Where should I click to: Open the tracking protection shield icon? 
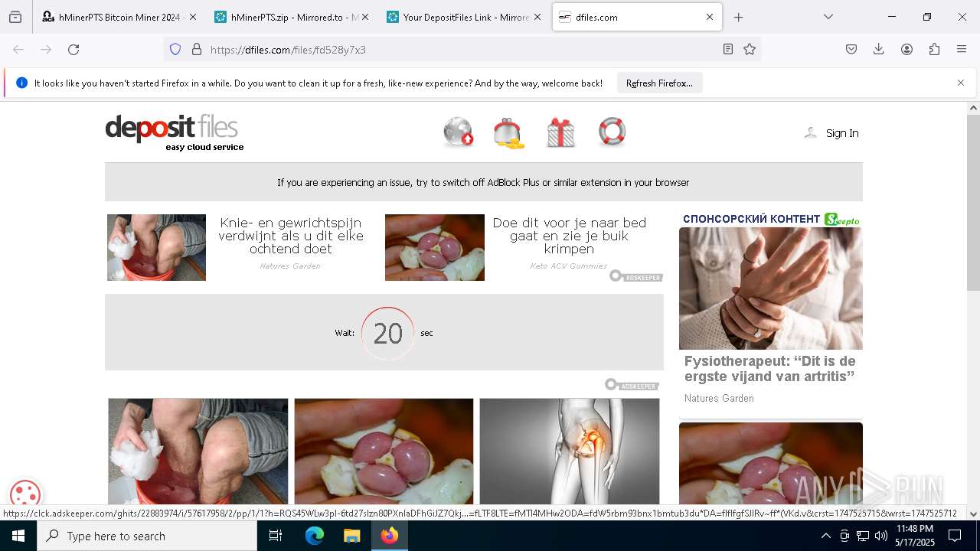(175, 50)
